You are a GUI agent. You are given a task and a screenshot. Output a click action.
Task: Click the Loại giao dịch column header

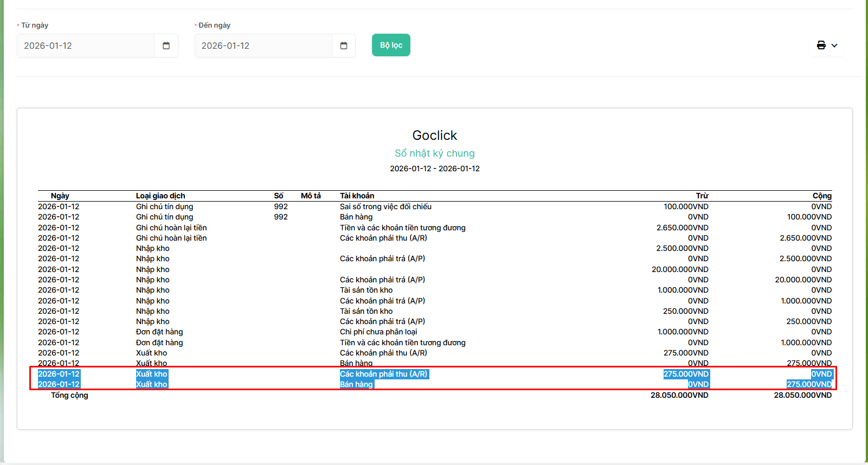[160, 196]
